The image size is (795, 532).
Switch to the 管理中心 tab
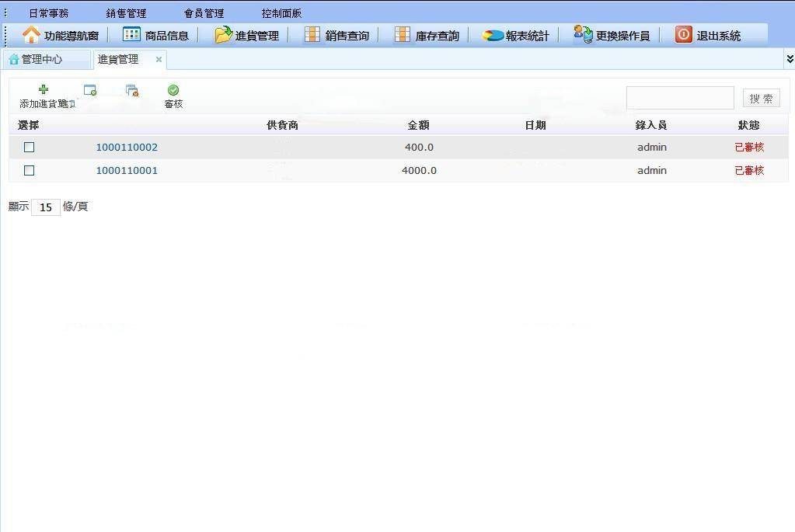(x=46, y=59)
